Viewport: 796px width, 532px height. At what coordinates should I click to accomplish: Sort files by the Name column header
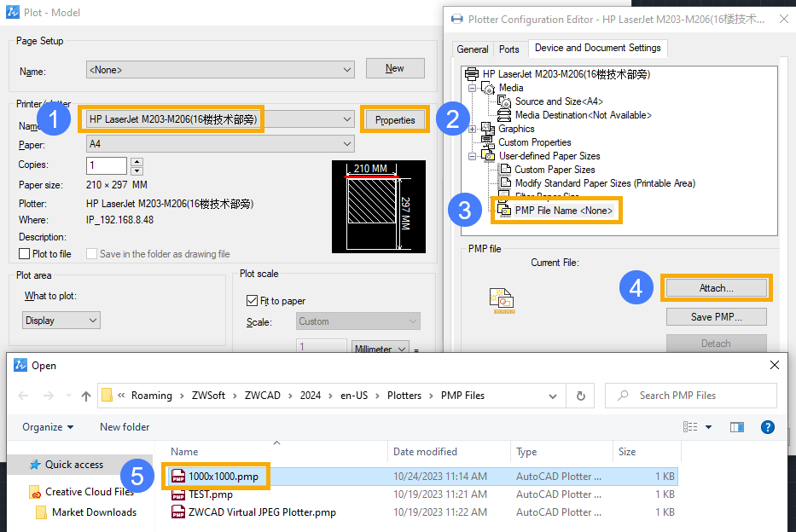point(184,451)
